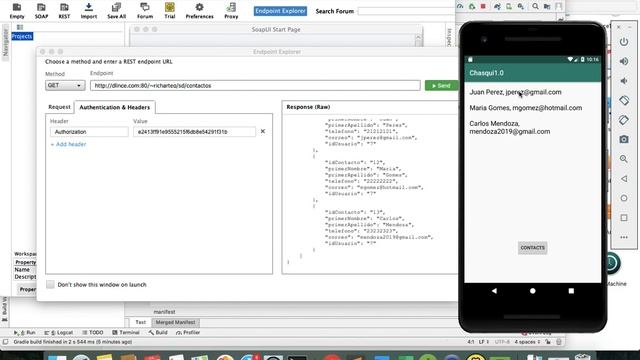Screen dimensions: 640x360
Task: Click the Chasqui1.0 app title bar
Action: (533, 73)
